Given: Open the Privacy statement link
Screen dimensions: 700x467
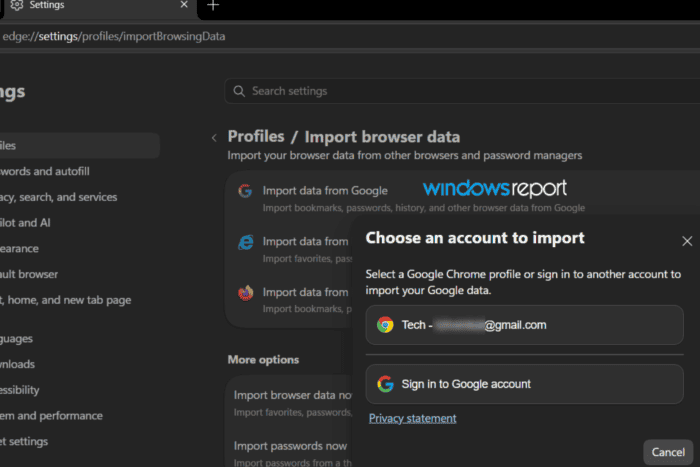Looking at the screenshot, I should (x=412, y=418).
